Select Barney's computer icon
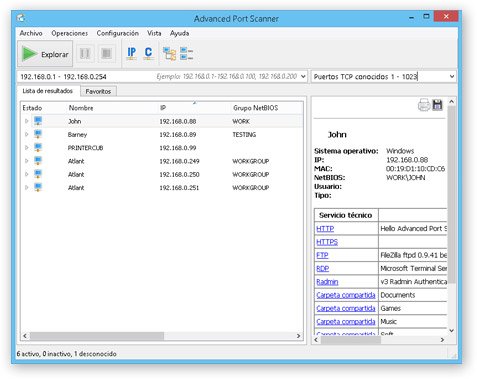 pyautogui.click(x=38, y=134)
